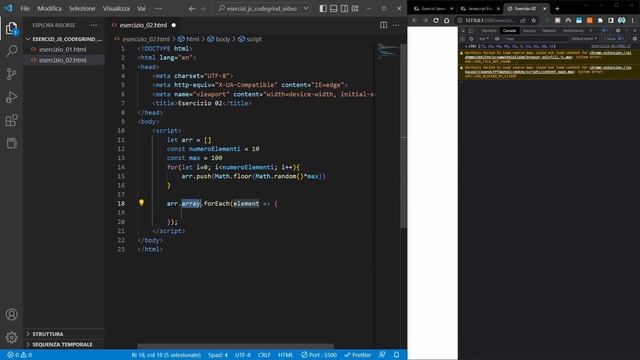640x360 pixels.
Task: Toggle the secondary sidebar visibility
Action: click(344, 8)
